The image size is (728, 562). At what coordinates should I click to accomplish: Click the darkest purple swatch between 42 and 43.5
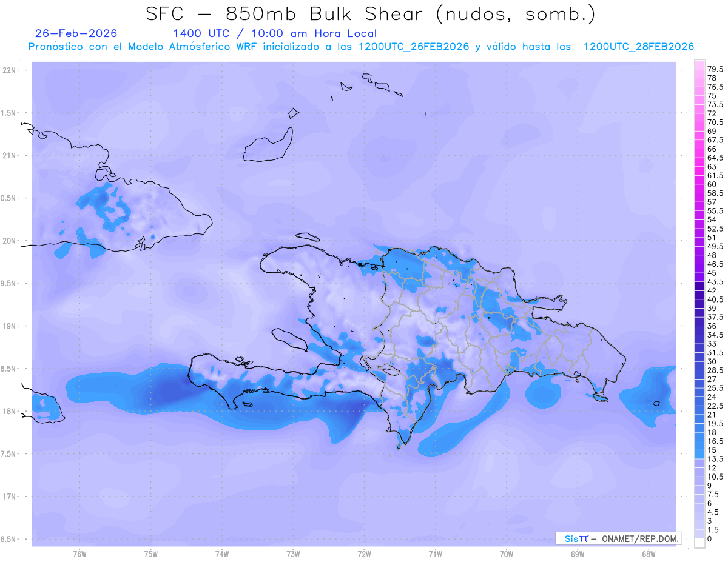click(699, 286)
